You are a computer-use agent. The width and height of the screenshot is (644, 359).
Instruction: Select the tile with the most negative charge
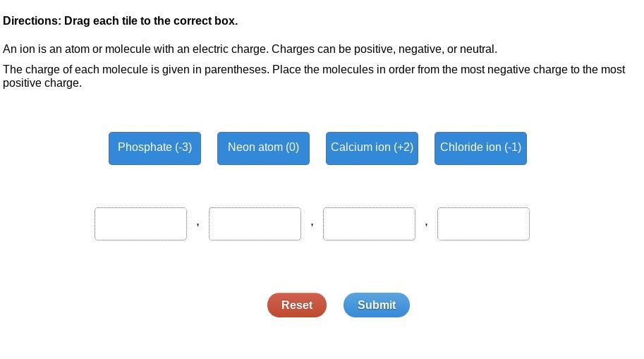coord(154,148)
